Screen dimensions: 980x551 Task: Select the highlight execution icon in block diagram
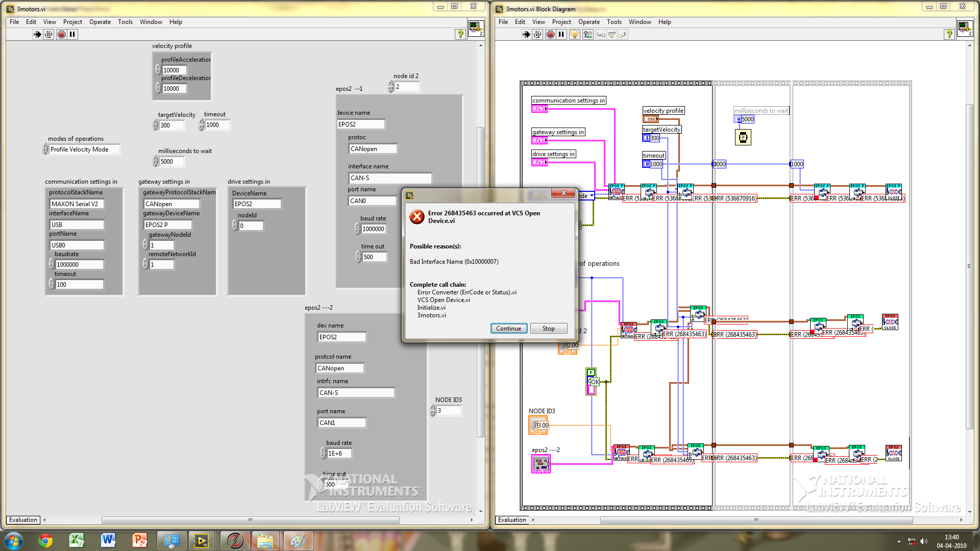575,34
